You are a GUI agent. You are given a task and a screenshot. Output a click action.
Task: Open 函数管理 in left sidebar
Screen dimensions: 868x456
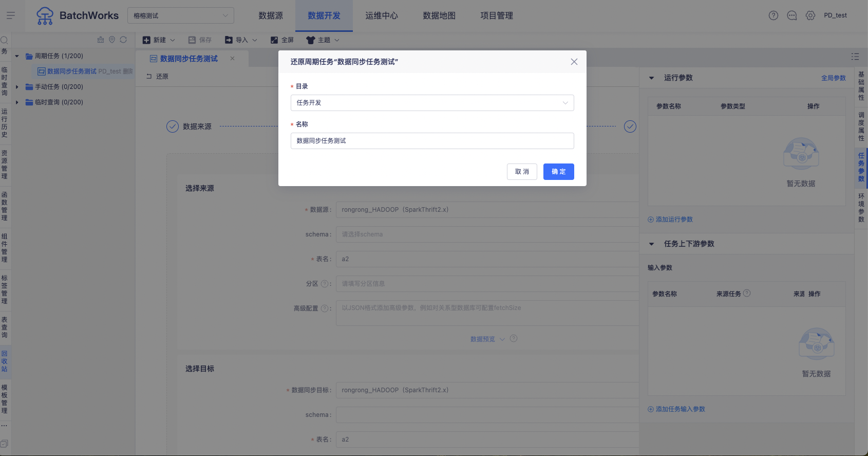[4, 206]
